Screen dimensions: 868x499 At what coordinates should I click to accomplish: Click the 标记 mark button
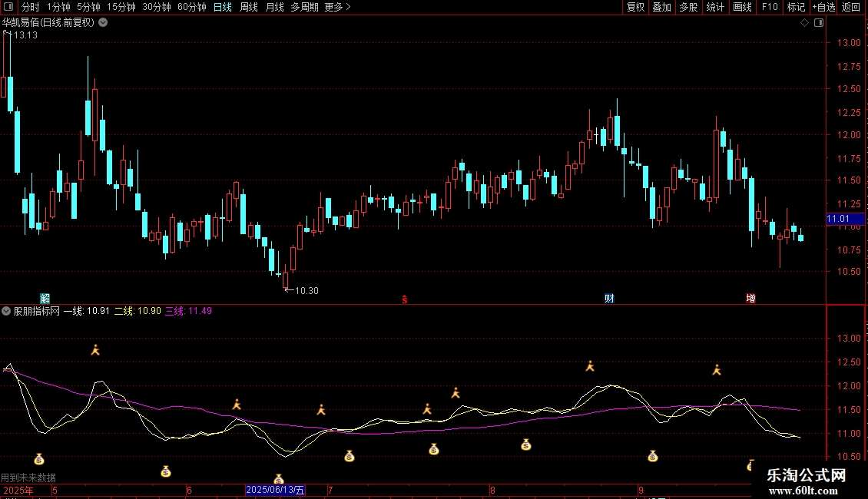point(796,7)
